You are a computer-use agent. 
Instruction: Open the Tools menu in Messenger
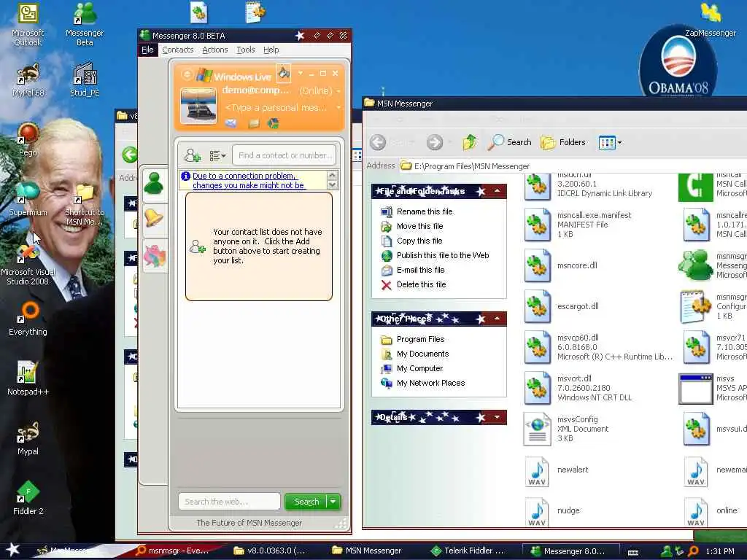coord(245,50)
